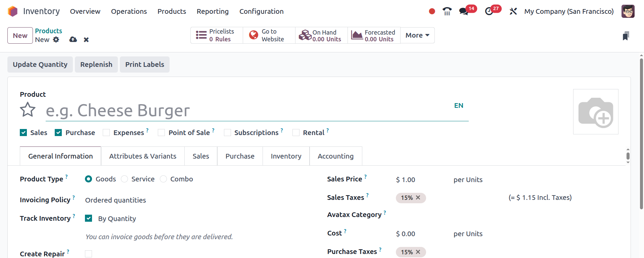Screen dimensions: 644x258
Task: Open the gear actions menu next to New
Action: 56,40
